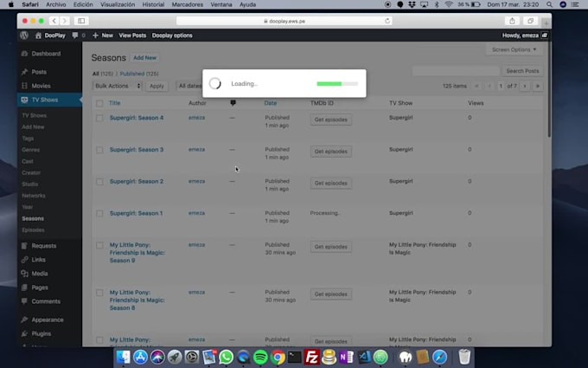Viewport: 588px width, 368px height.
Task: Open the Marcadores menu
Action: click(x=187, y=4)
